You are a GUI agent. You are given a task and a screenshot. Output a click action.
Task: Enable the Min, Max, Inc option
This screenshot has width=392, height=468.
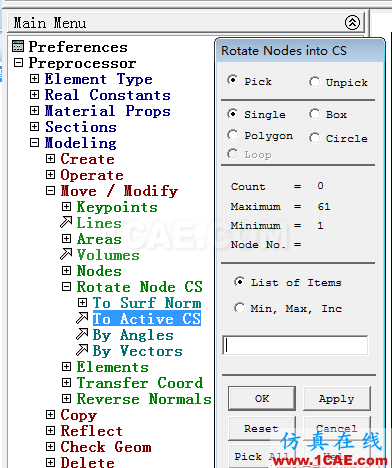click(239, 308)
